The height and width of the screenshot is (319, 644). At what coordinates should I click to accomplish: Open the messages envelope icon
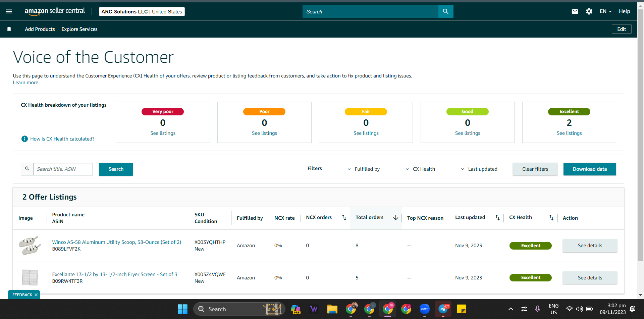575,11
